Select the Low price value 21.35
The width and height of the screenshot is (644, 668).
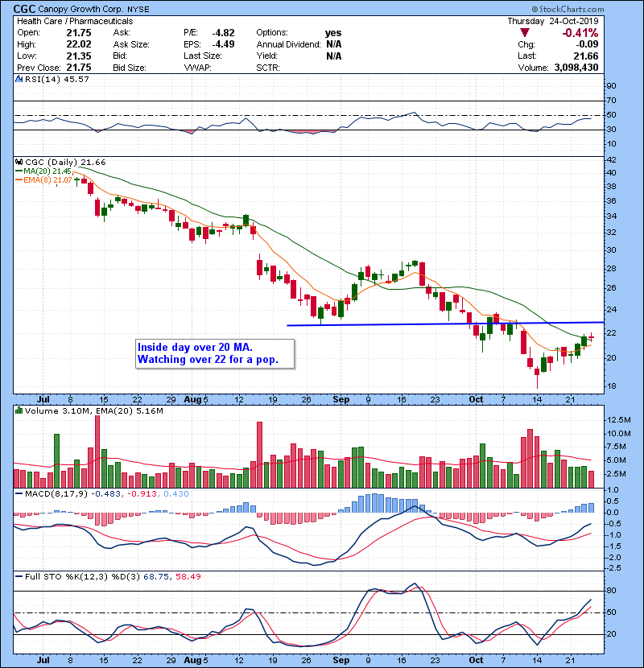(79, 56)
